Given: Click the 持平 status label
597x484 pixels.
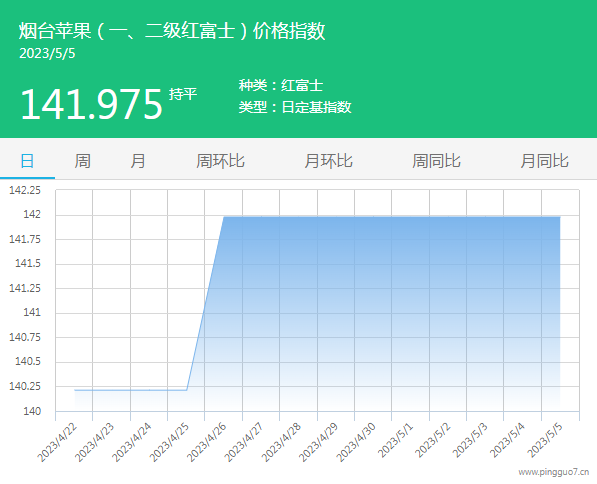Looking at the screenshot, I should tap(183, 94).
